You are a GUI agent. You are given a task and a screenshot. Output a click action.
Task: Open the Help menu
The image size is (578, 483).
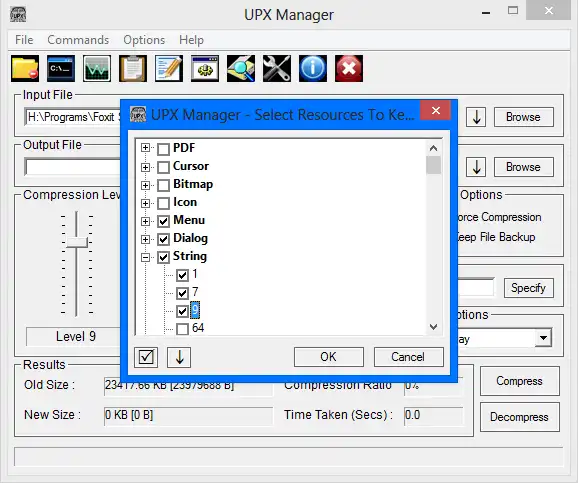[191, 40]
